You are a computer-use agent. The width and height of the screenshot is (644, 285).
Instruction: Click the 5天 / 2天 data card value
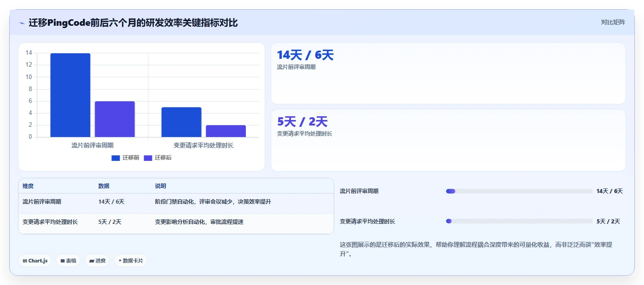[302, 122]
